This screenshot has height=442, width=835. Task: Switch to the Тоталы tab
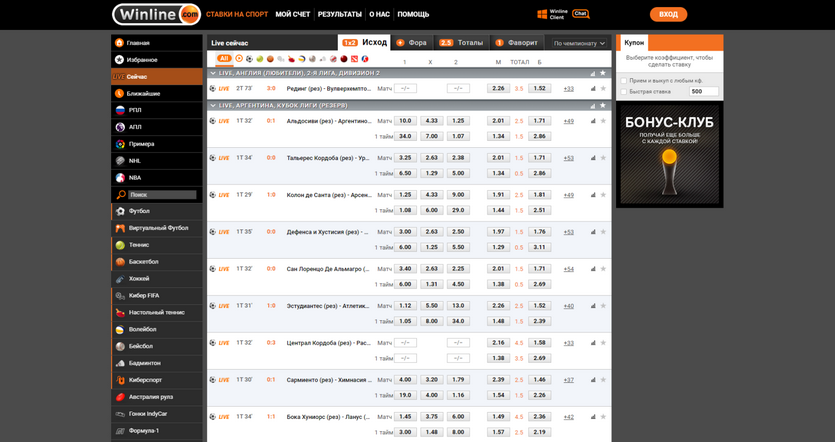(461, 43)
